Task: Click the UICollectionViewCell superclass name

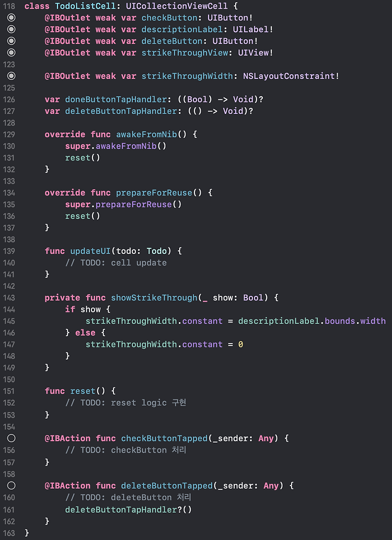Action: [177, 6]
